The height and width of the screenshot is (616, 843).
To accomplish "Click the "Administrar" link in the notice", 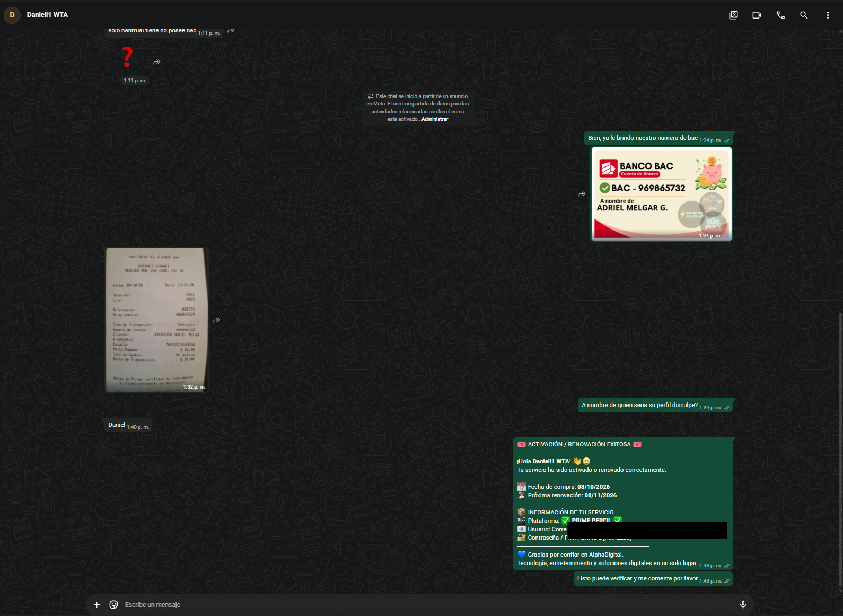I will point(435,119).
